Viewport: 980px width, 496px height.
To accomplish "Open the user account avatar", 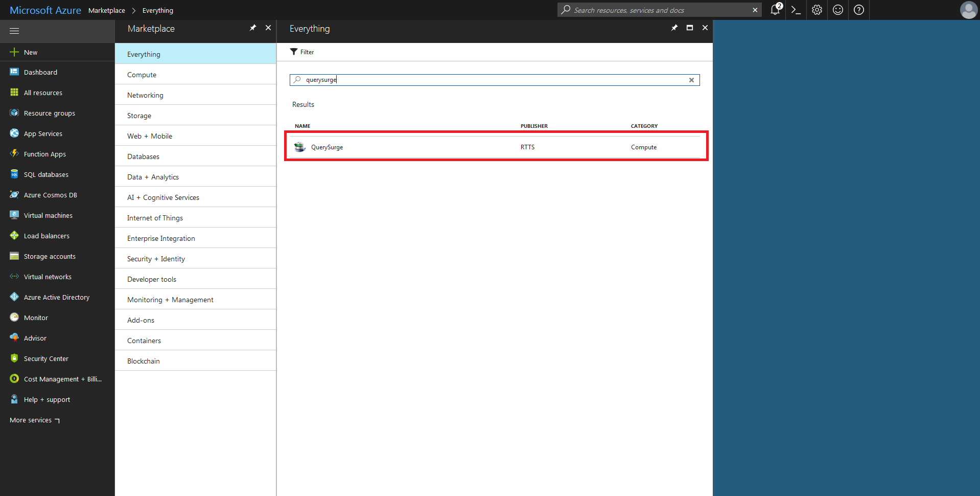I will pyautogui.click(x=968, y=10).
